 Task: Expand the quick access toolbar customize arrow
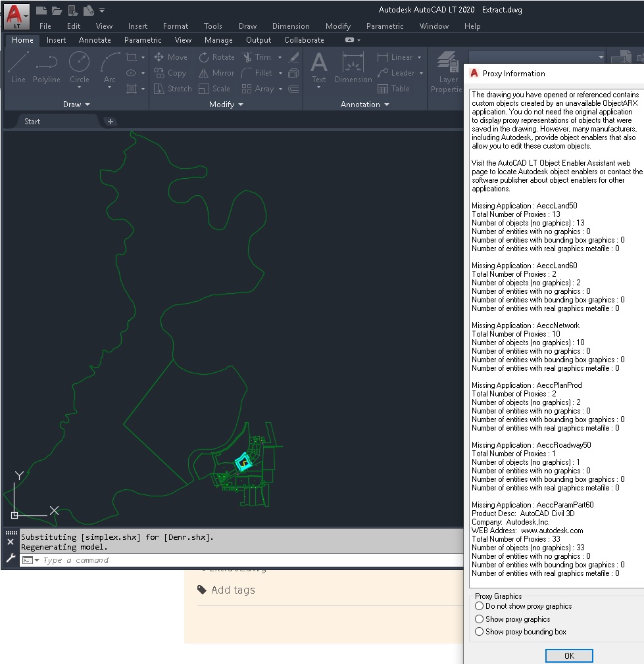(x=102, y=10)
